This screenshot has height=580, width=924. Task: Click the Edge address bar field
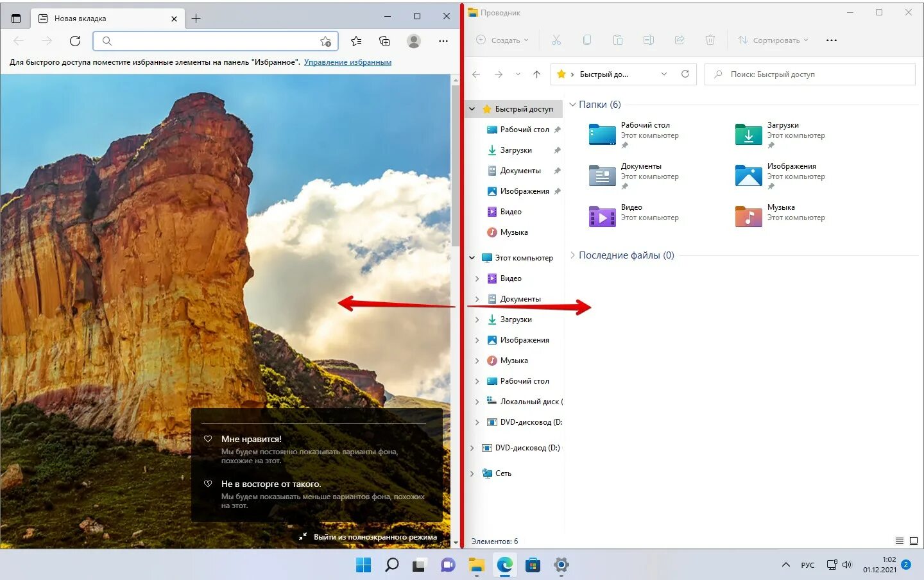[216, 41]
